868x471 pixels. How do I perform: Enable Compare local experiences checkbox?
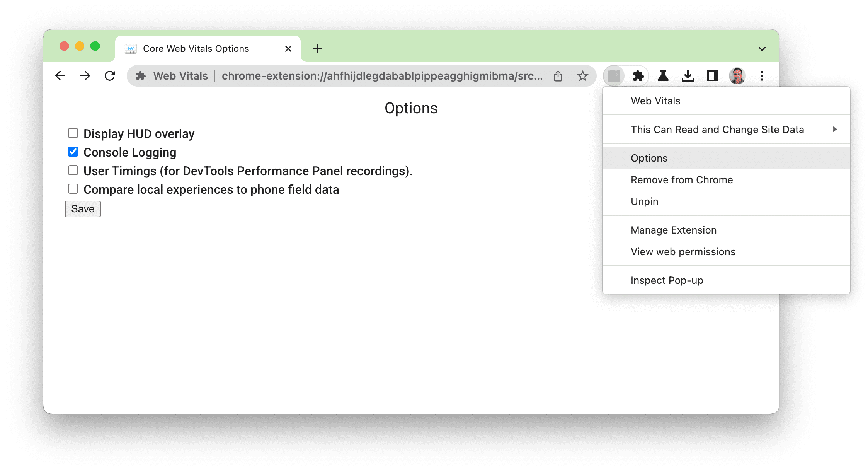73,189
